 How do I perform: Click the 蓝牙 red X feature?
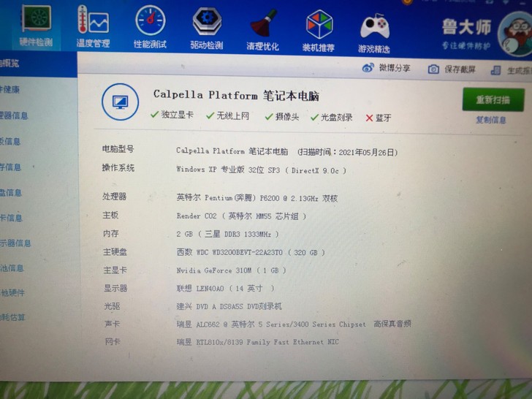(379, 118)
